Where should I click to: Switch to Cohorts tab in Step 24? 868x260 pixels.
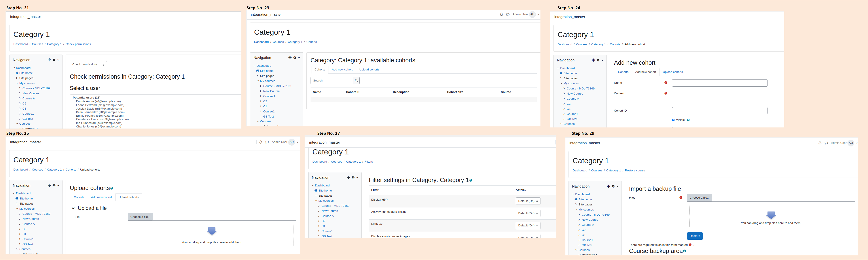623,72
